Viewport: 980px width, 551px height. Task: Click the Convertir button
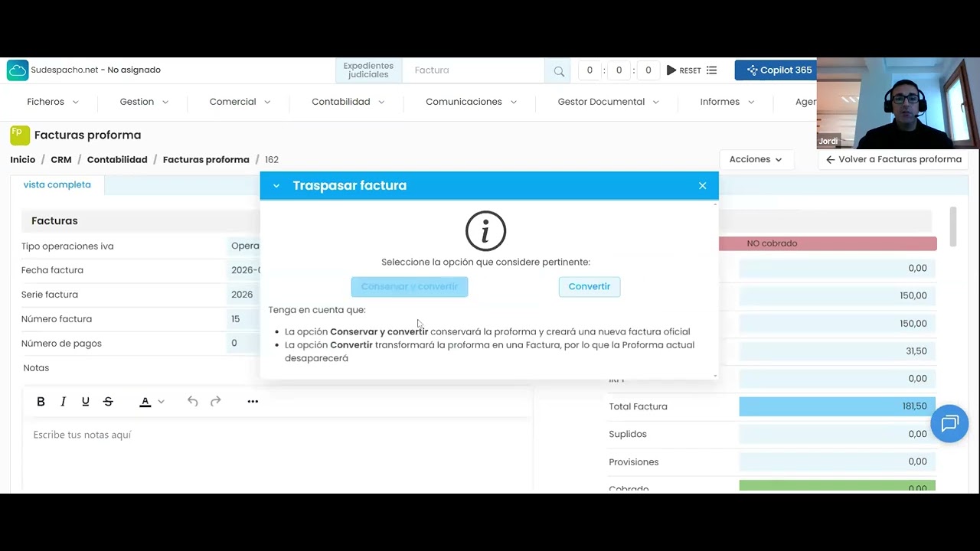590,287
